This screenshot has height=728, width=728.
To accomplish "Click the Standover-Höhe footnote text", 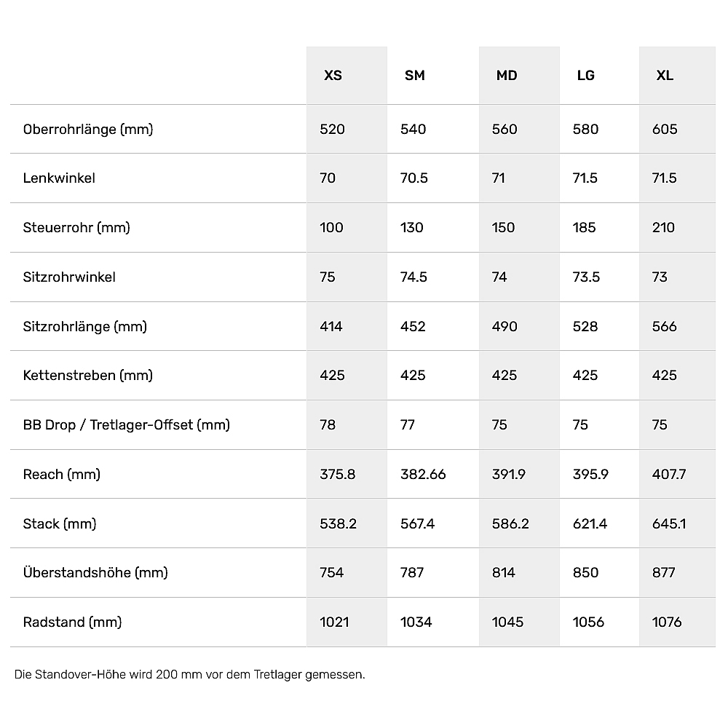I will [x=190, y=675].
